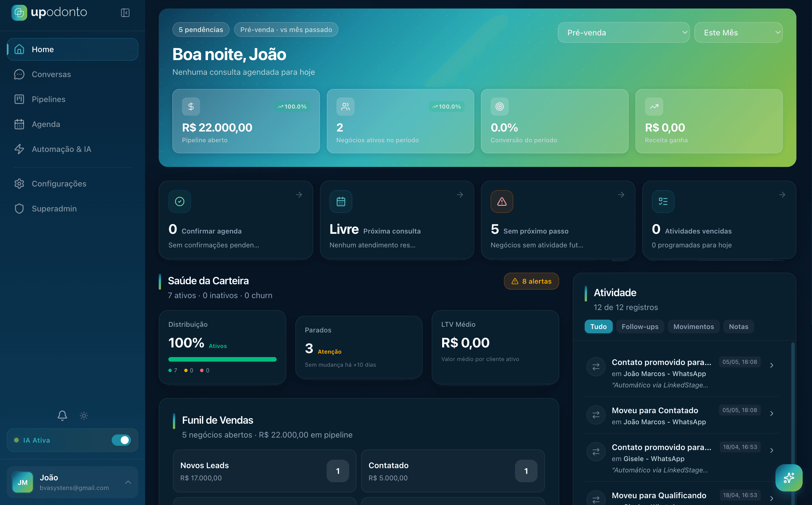Switch to the Notas tab
This screenshot has height=505, width=812.
[x=739, y=327]
